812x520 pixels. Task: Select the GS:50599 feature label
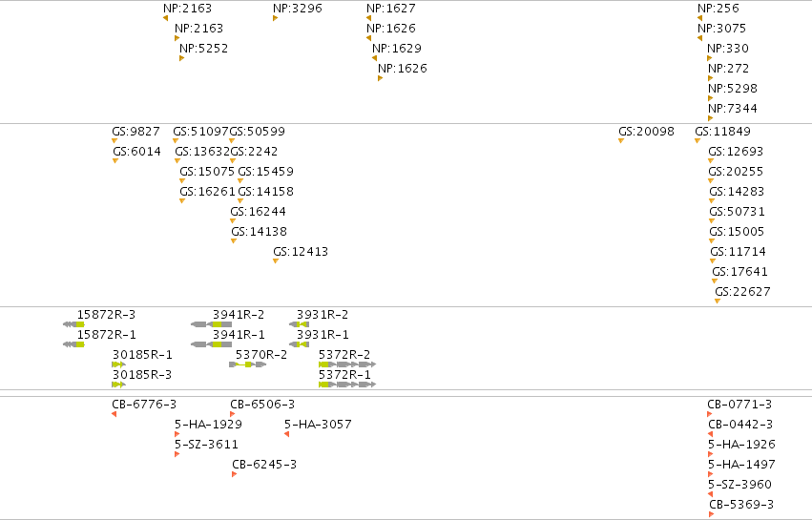258,132
